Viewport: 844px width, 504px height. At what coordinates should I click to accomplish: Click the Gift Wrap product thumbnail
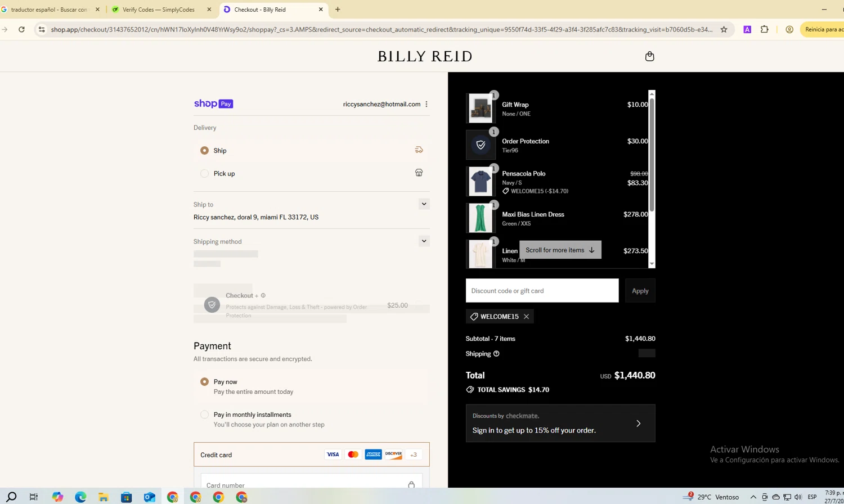coord(481,108)
